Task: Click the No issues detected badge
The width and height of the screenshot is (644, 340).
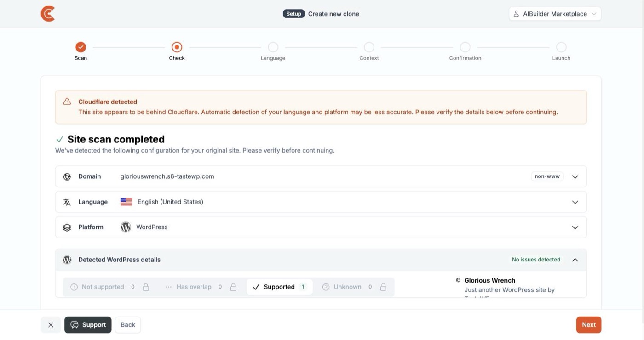Action: [x=536, y=260]
